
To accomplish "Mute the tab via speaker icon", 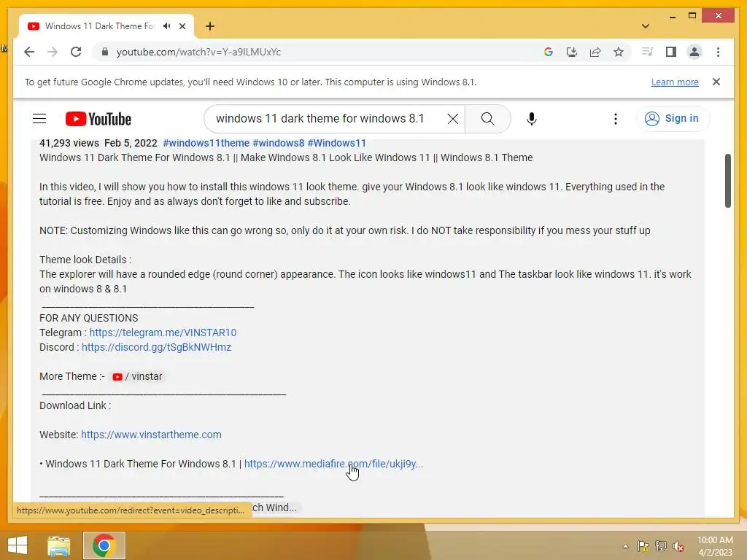I will click(166, 26).
